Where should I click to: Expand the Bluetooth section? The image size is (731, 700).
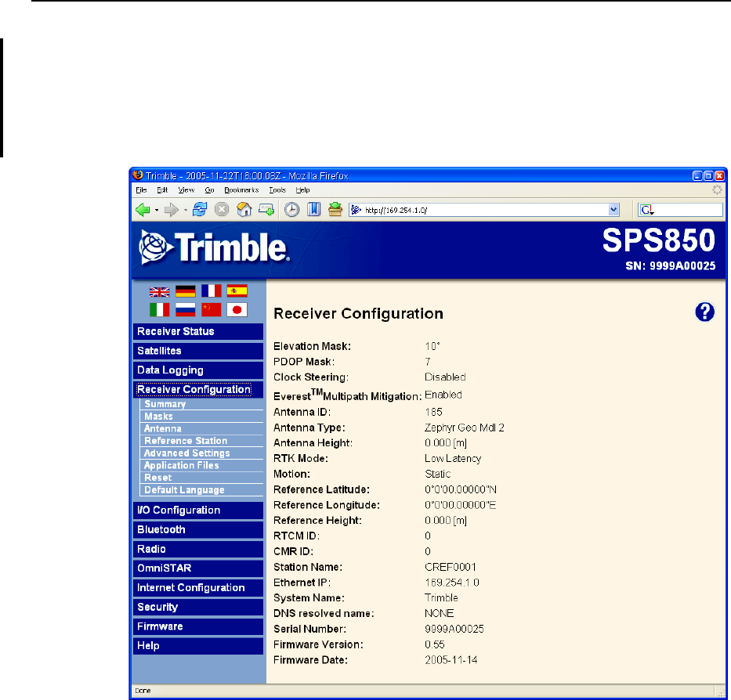click(198, 530)
